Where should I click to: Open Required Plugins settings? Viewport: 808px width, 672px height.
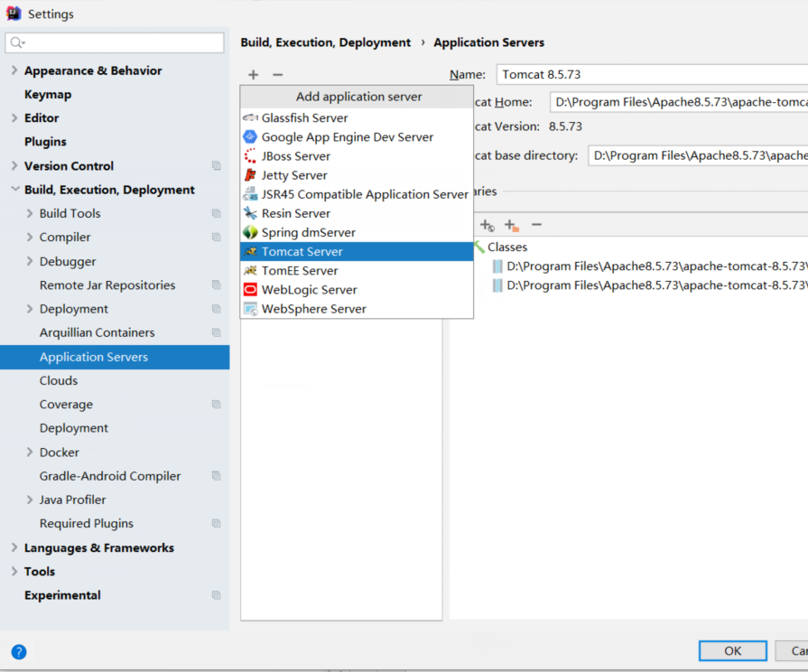point(86,524)
